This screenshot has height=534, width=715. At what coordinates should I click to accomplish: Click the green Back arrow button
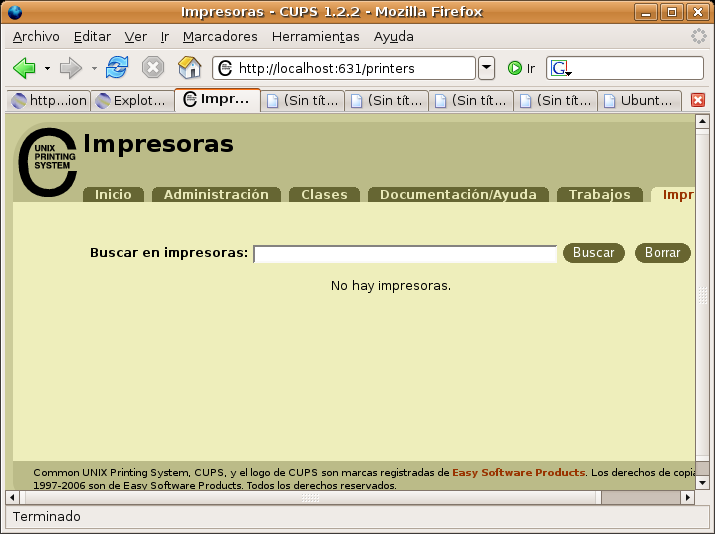[x=24, y=68]
